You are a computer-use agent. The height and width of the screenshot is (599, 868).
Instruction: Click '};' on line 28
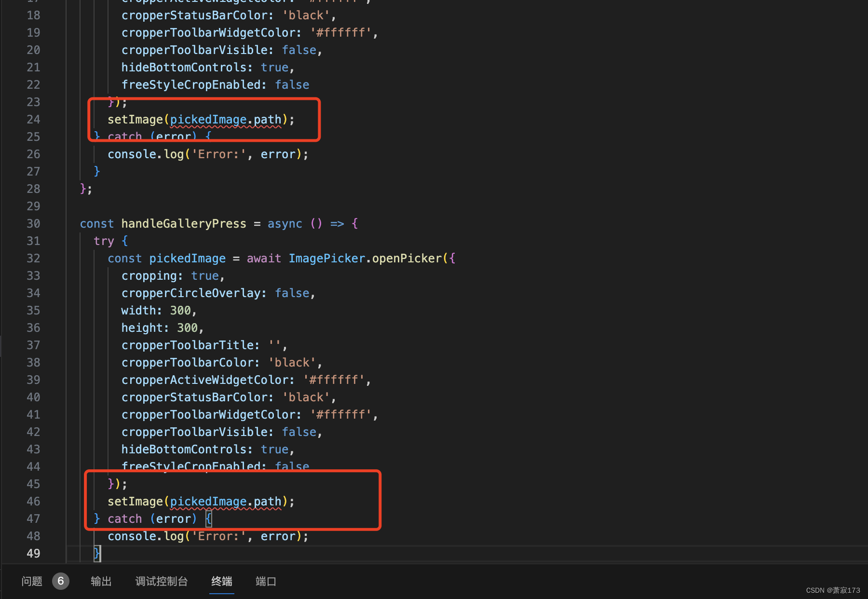(86, 189)
